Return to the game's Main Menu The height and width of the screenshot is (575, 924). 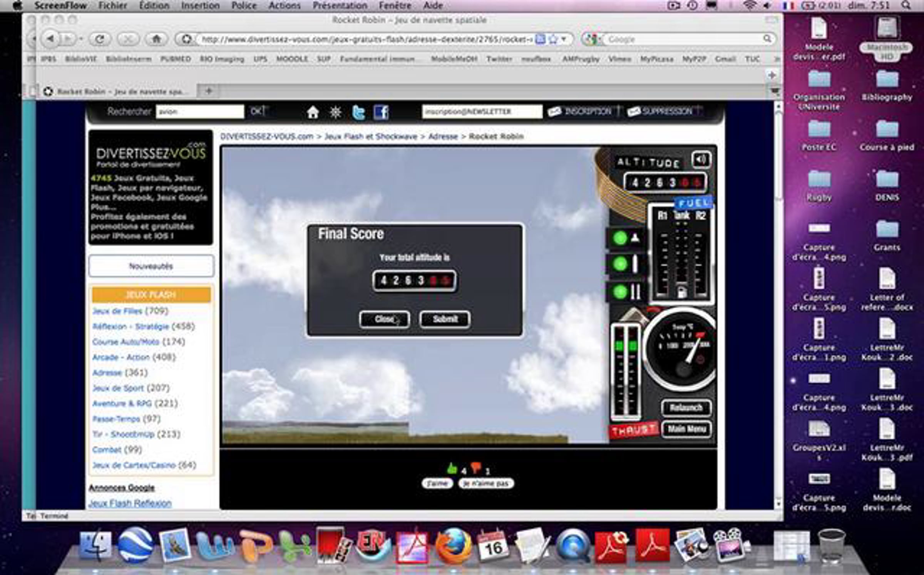[686, 429]
